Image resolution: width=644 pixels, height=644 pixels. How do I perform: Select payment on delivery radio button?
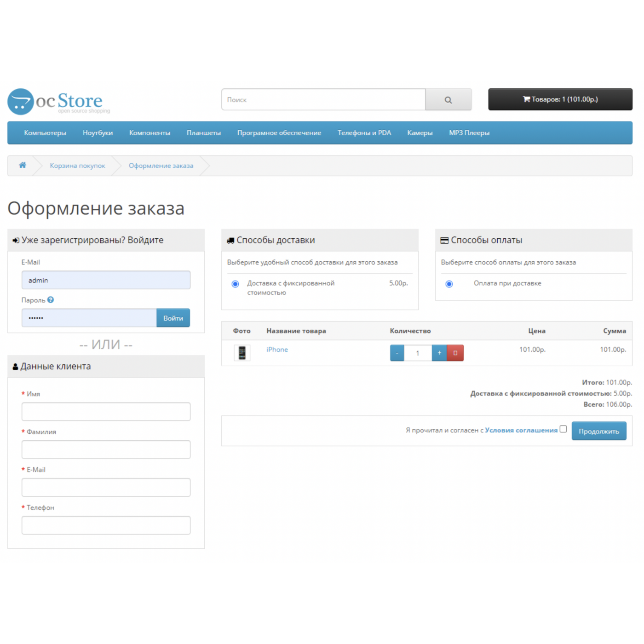click(449, 284)
